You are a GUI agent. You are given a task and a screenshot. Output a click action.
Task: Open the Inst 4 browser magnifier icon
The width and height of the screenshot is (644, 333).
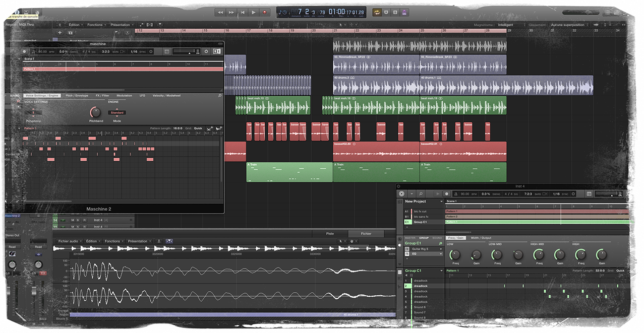click(421, 193)
